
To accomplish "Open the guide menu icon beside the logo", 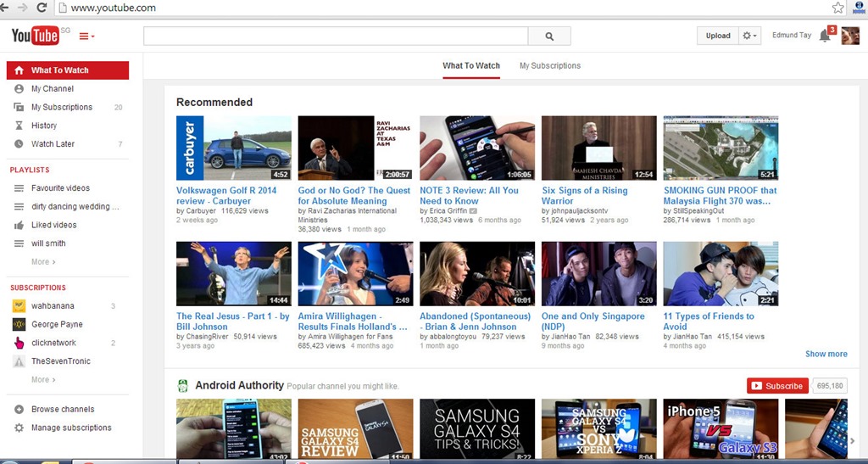I will coord(87,36).
